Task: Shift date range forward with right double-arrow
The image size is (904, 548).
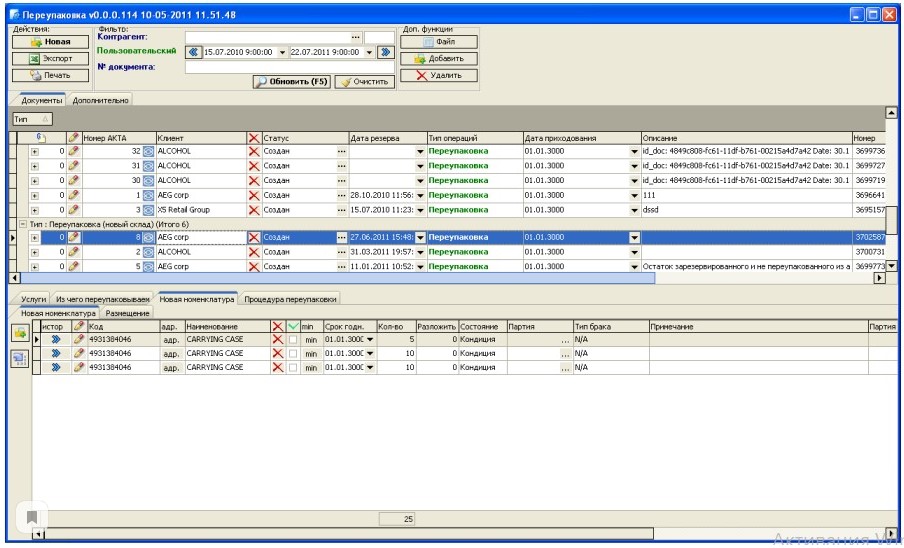Action: pyautogui.click(x=385, y=52)
